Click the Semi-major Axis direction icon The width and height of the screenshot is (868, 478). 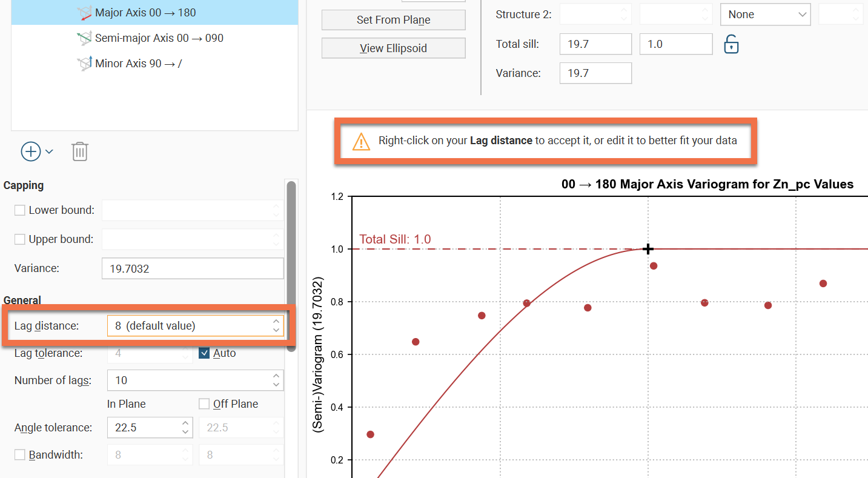click(84, 38)
